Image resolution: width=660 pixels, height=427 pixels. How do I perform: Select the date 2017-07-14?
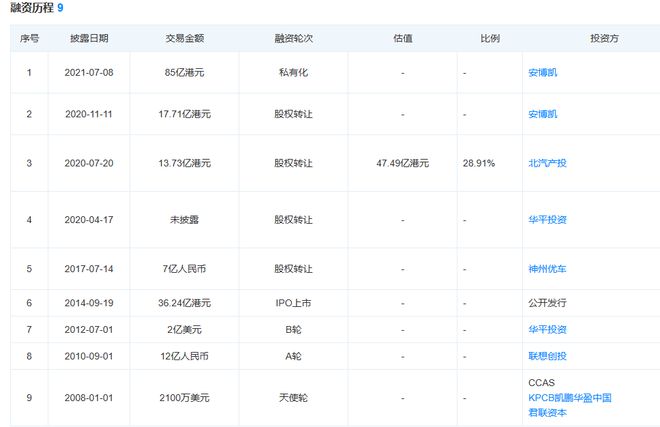point(89,269)
